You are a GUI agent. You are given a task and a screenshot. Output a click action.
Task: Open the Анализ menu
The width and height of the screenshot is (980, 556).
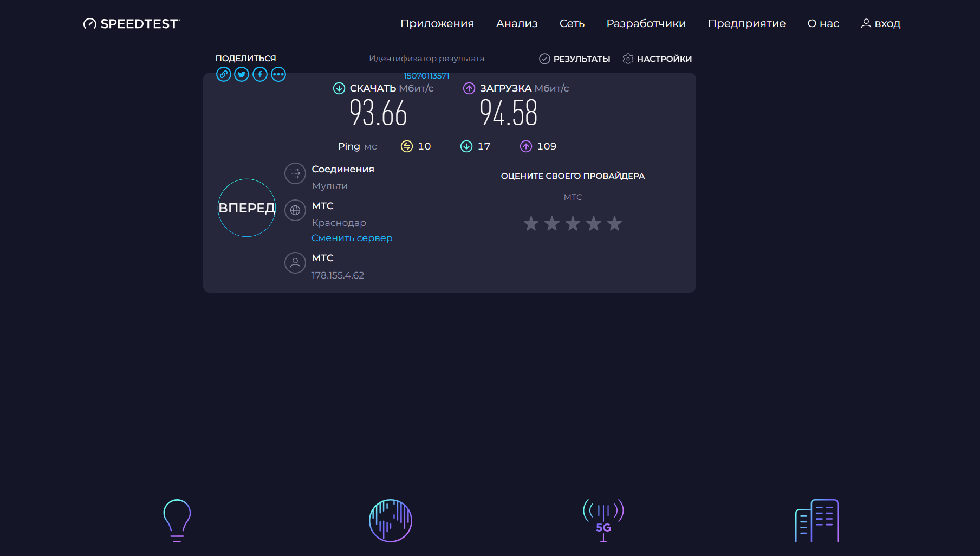click(517, 23)
